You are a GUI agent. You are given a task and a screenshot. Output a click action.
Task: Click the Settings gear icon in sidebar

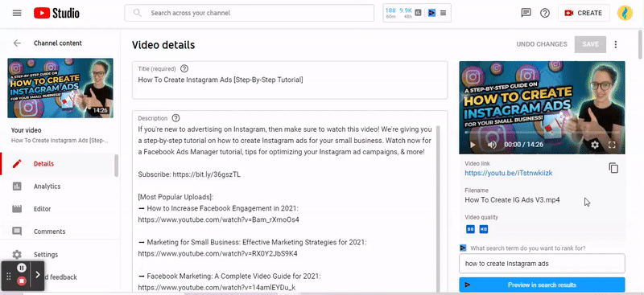[x=17, y=254]
